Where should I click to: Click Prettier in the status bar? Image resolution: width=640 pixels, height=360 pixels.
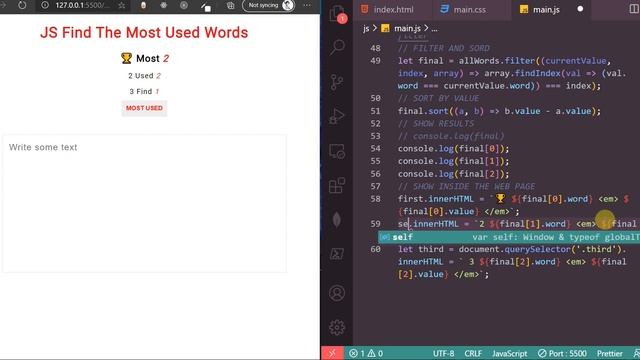[x=610, y=353]
